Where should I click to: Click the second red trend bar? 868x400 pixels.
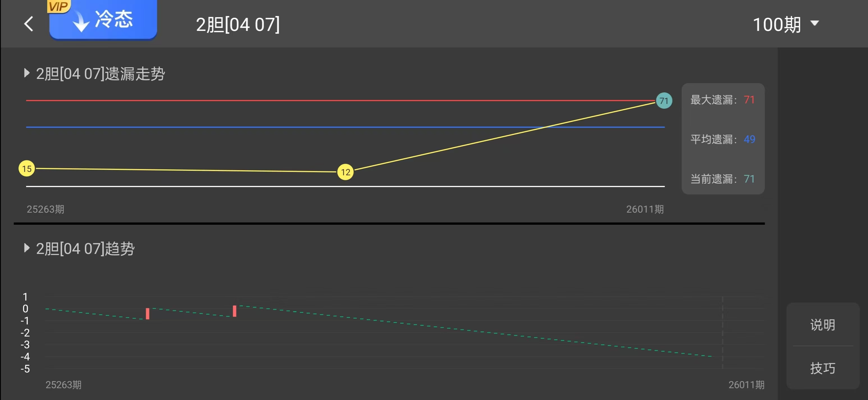(x=234, y=311)
